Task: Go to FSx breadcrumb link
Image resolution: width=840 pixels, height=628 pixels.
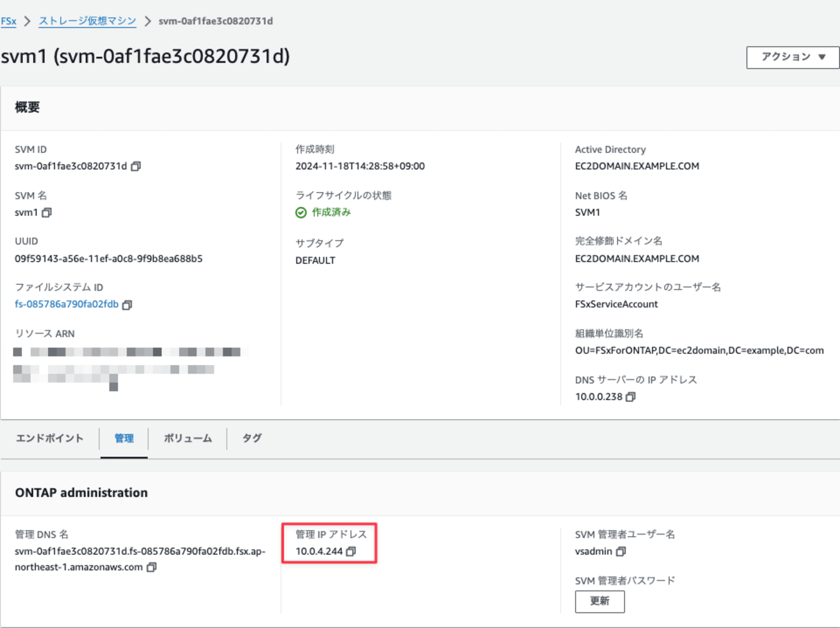Action: tap(8, 21)
